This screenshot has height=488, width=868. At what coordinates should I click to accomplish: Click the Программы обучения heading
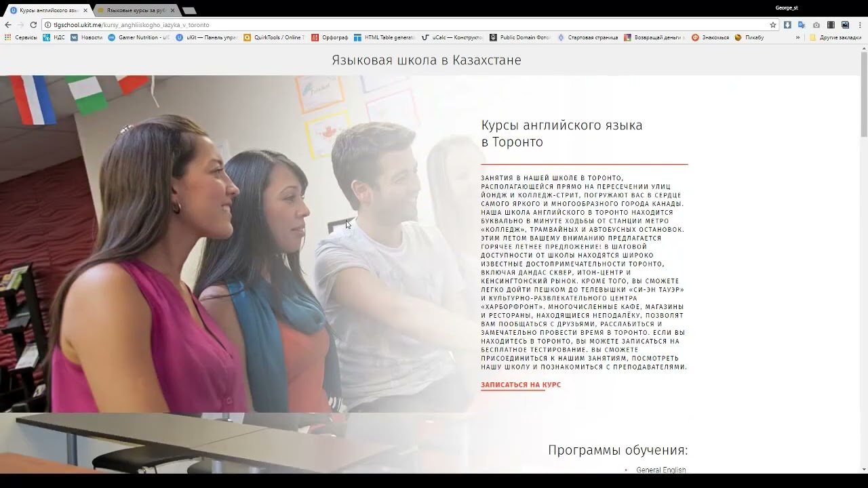pyautogui.click(x=618, y=450)
